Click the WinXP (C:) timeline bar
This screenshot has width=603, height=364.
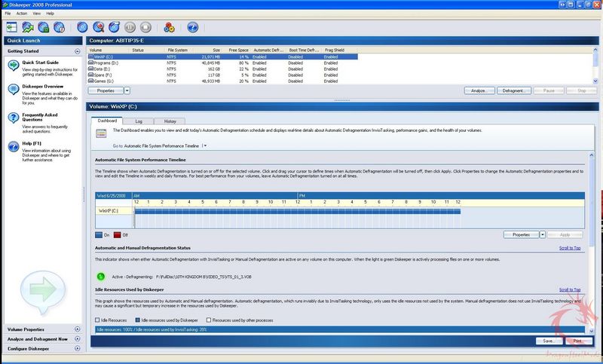pos(297,212)
